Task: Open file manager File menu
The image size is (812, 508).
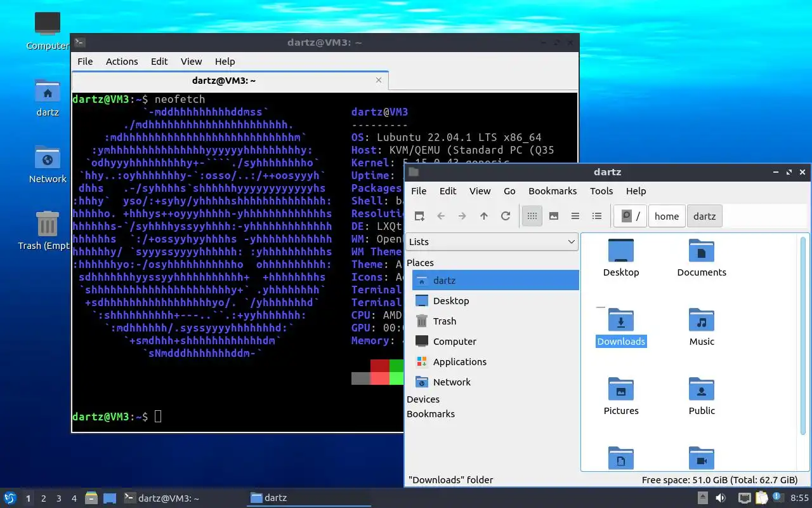Action: pyautogui.click(x=419, y=190)
